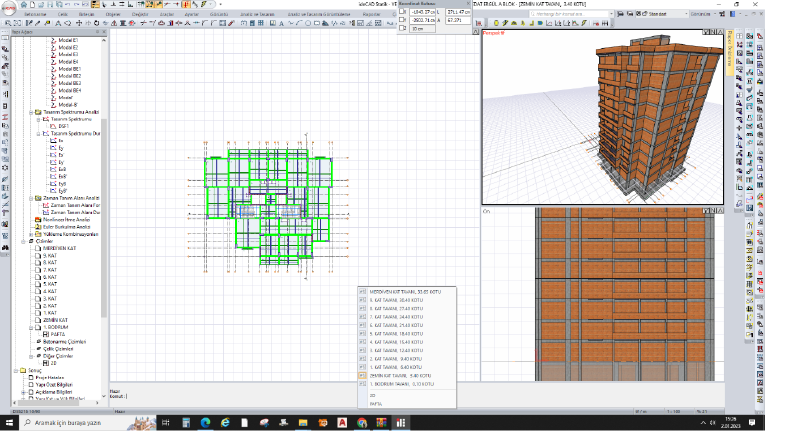The width and height of the screenshot is (793, 446).
Task: Toggle 7. KAT checkbox in tree
Action: pos(37,270)
